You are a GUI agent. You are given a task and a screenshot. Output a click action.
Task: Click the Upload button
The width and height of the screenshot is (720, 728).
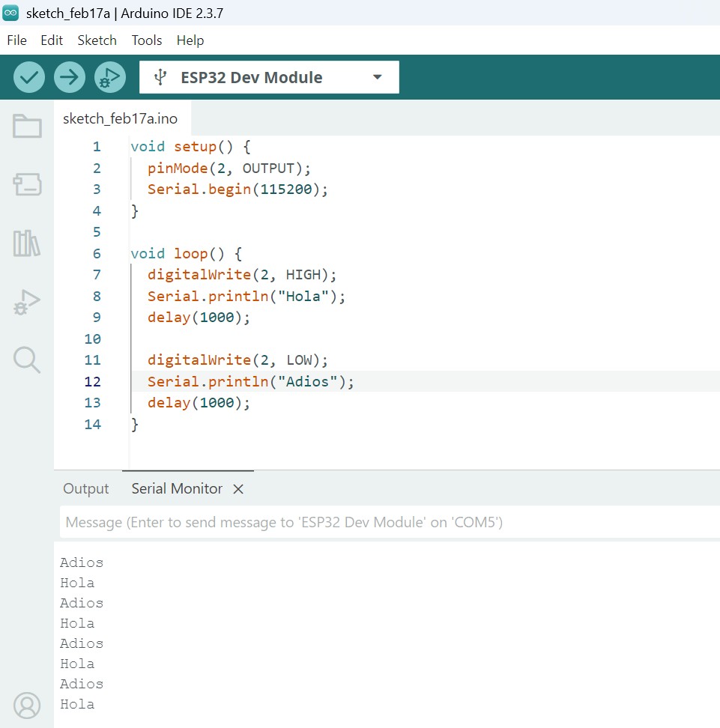point(69,76)
